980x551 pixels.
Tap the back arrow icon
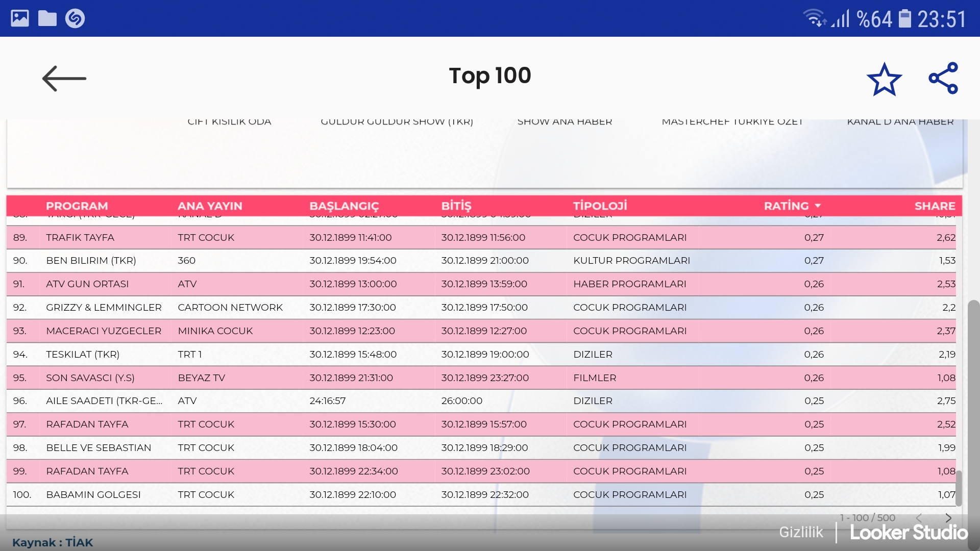[x=64, y=79]
